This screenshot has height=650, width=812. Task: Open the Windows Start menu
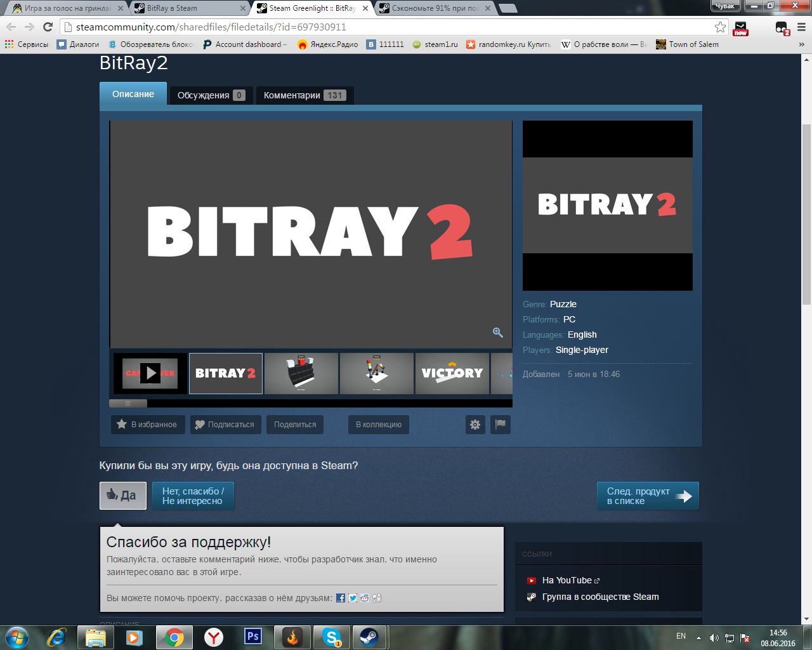point(17,637)
